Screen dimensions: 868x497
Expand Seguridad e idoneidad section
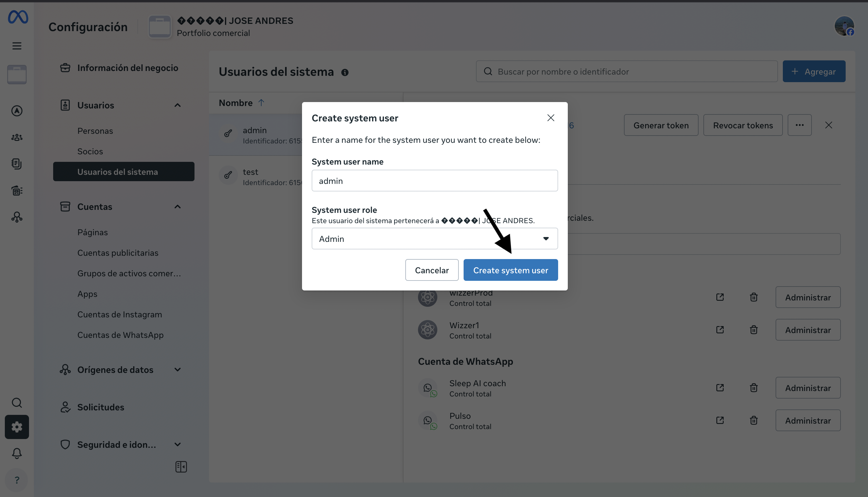coord(178,444)
